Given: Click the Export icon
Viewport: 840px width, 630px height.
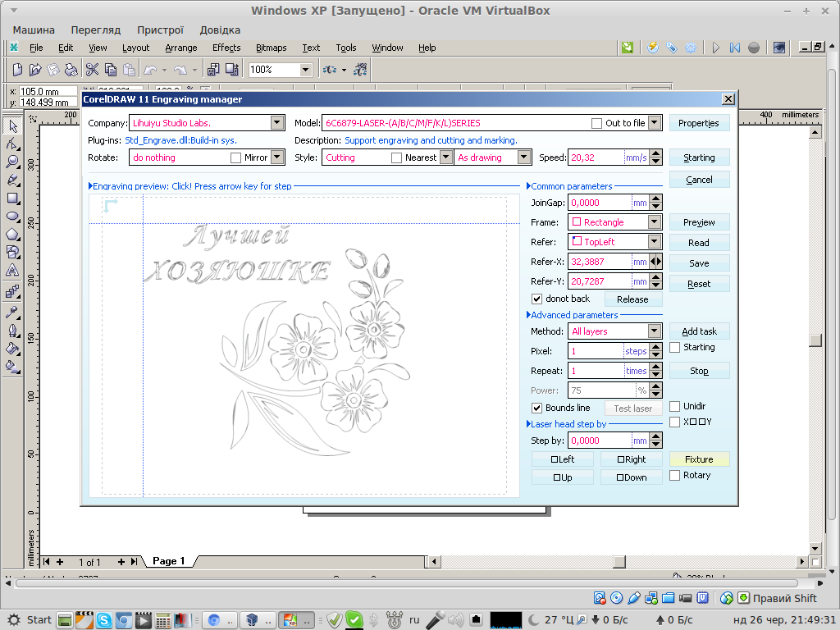Looking at the screenshot, I should pos(231,69).
